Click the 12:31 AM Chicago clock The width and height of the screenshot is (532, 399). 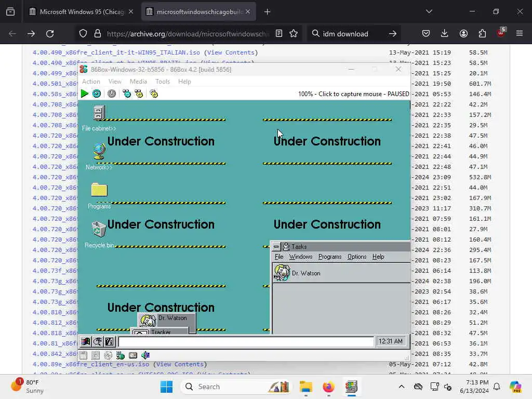[x=391, y=341]
